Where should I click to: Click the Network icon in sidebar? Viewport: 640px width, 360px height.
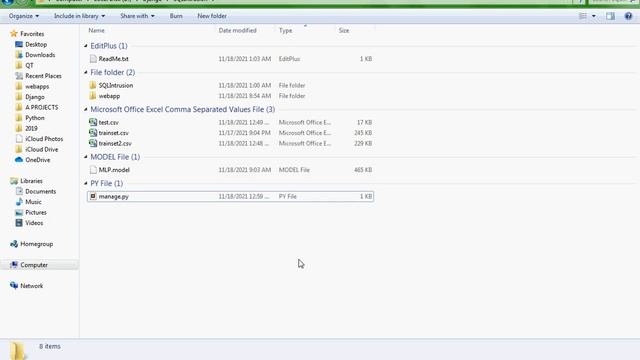tap(14, 286)
